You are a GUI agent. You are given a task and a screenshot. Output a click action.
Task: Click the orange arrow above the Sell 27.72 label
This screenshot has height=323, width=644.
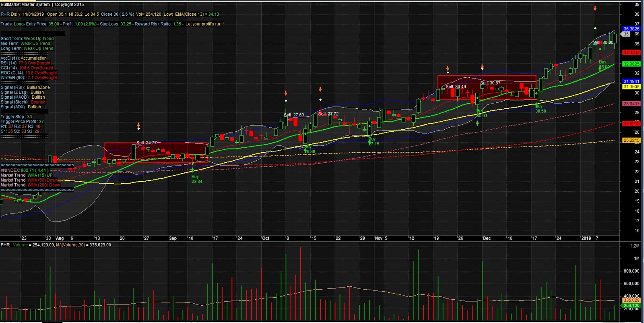(x=320, y=89)
